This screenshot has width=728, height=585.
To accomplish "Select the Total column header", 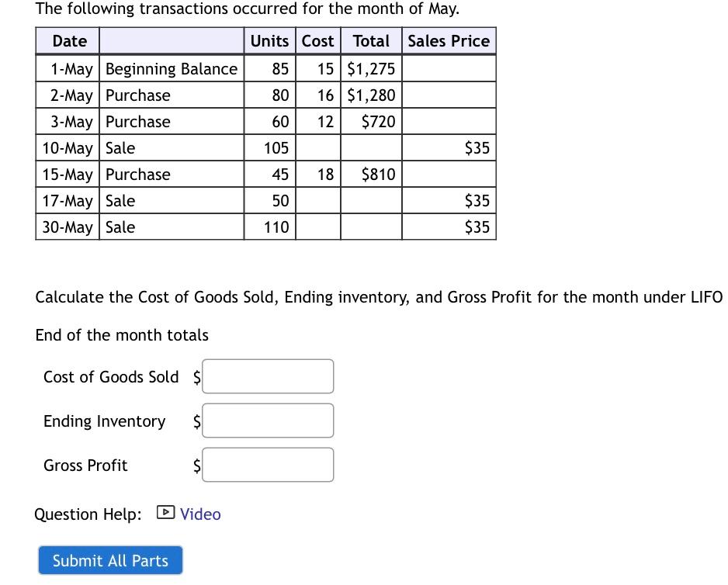I will tap(371, 41).
